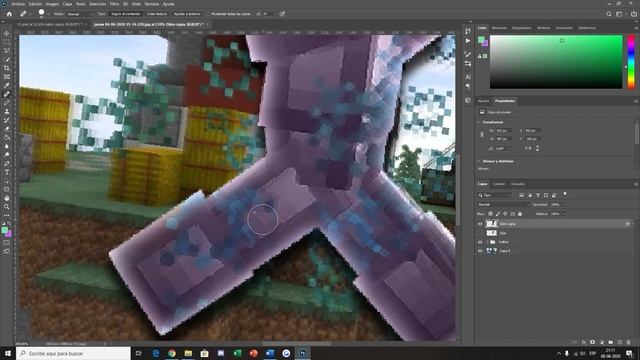Viewport: 640px width, 360px height.
Task: Pick a color in the green color field
Action: pyautogui.click(x=556, y=62)
